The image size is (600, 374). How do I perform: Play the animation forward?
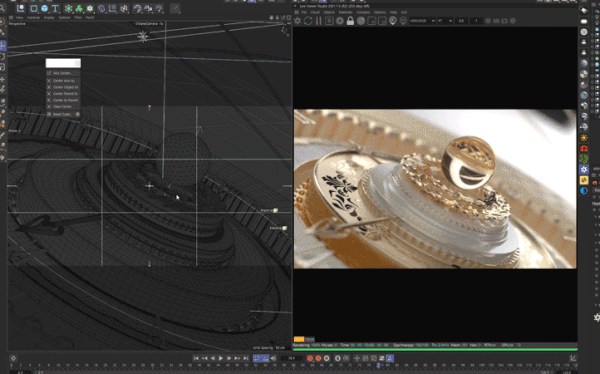(221, 358)
